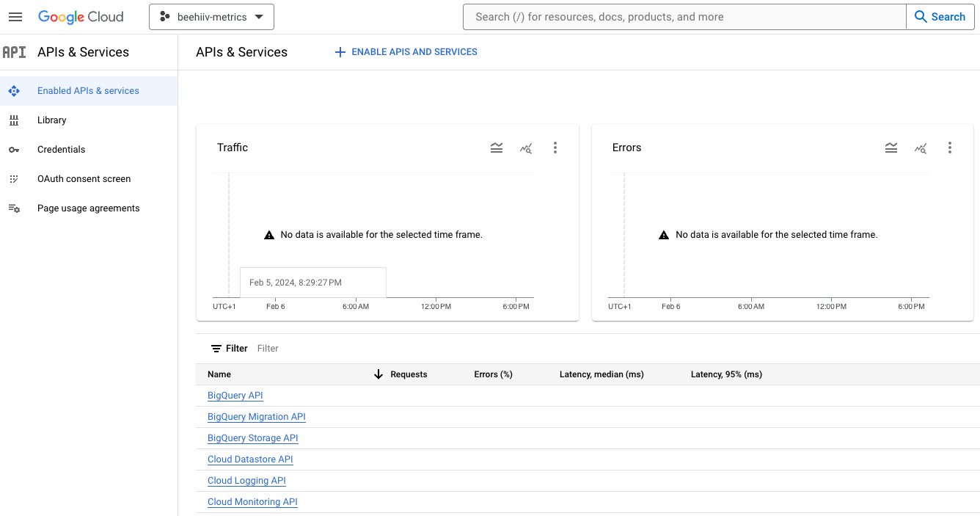This screenshot has height=516, width=980.
Task: Click the Errors (%) column header
Action: [x=494, y=374]
